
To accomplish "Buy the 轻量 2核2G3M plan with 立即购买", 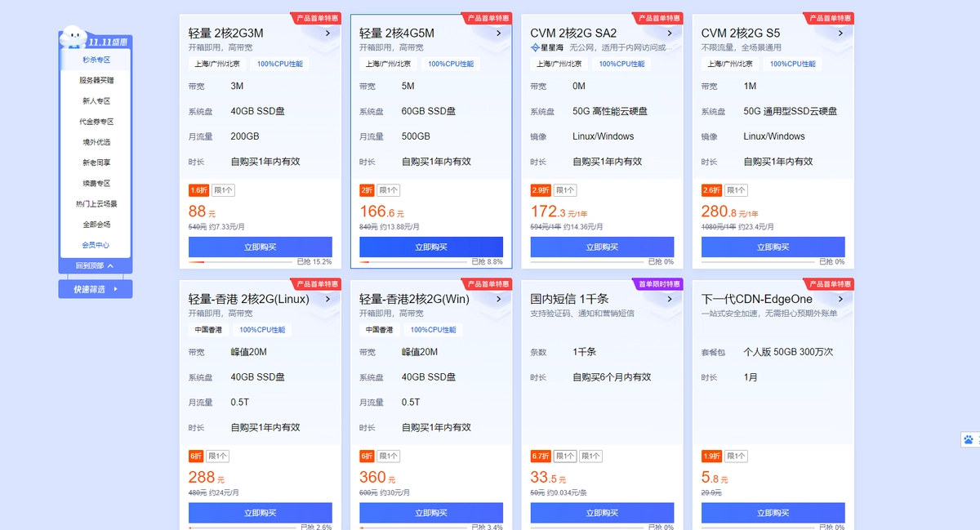I will (x=261, y=247).
